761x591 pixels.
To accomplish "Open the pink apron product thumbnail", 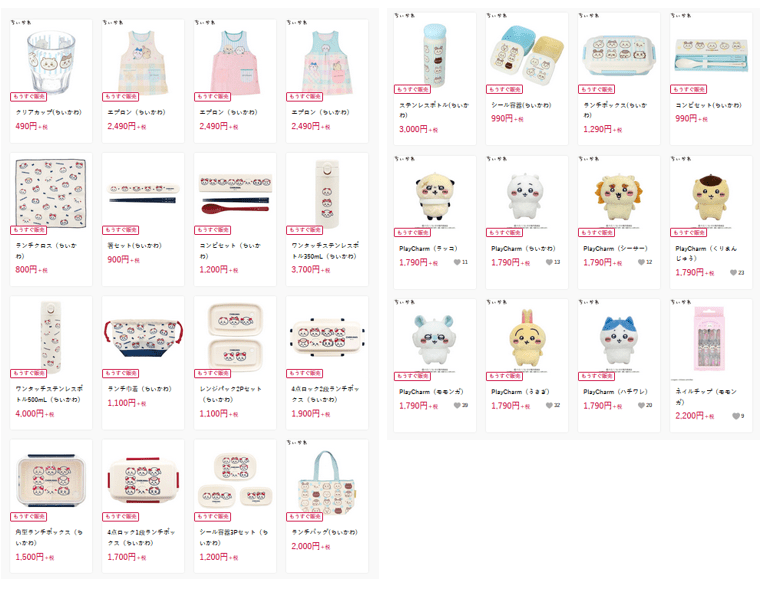I will [x=234, y=62].
